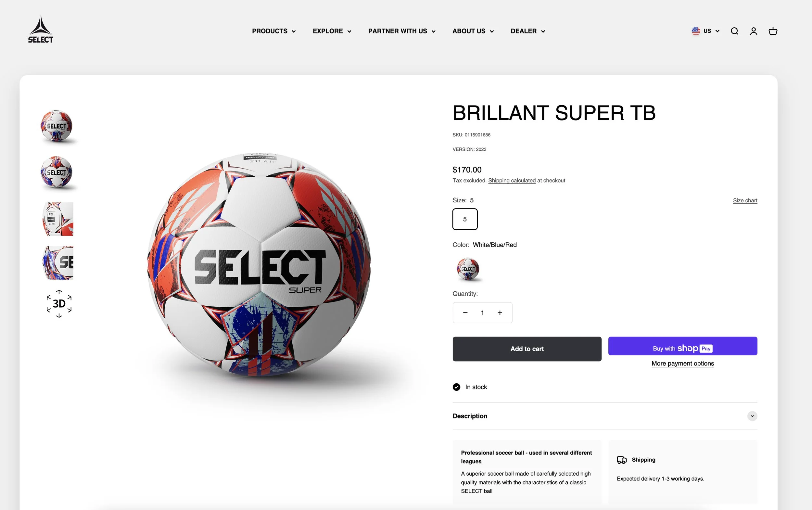The height and width of the screenshot is (510, 812).
Task: Open the US country selector dropdown
Action: [x=705, y=31]
